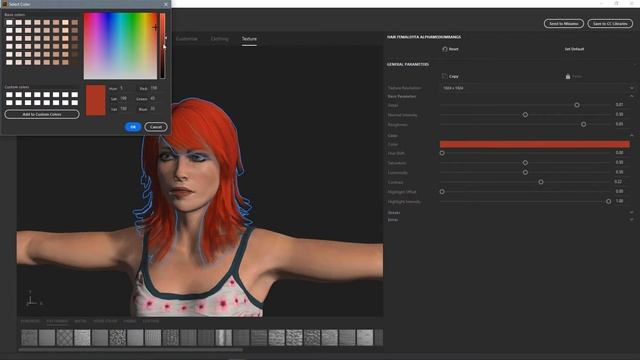Click the substance thumbnails horizontal scrollbar

pos(131,350)
